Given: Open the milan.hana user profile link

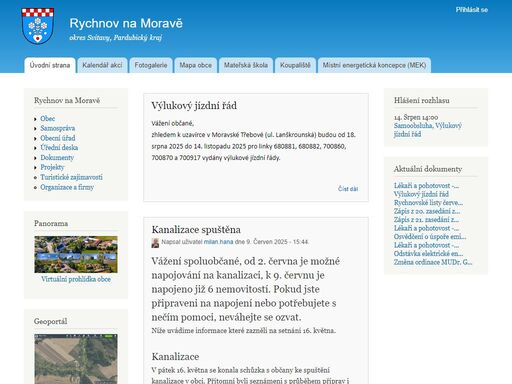Looking at the screenshot, I should click(x=218, y=242).
